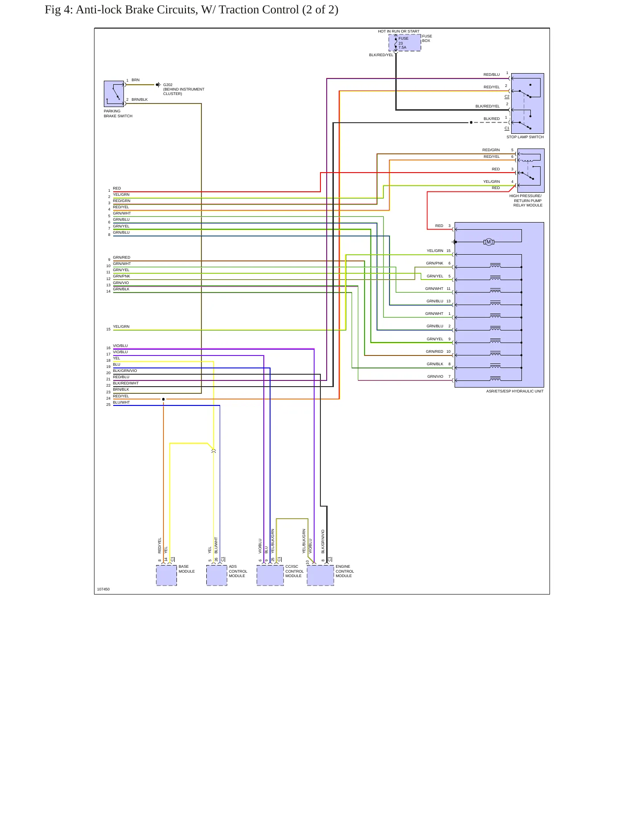The height and width of the screenshot is (834, 644).
Task: Select the 'PARKING BRAKE SWITCH' label
Action: point(118,114)
